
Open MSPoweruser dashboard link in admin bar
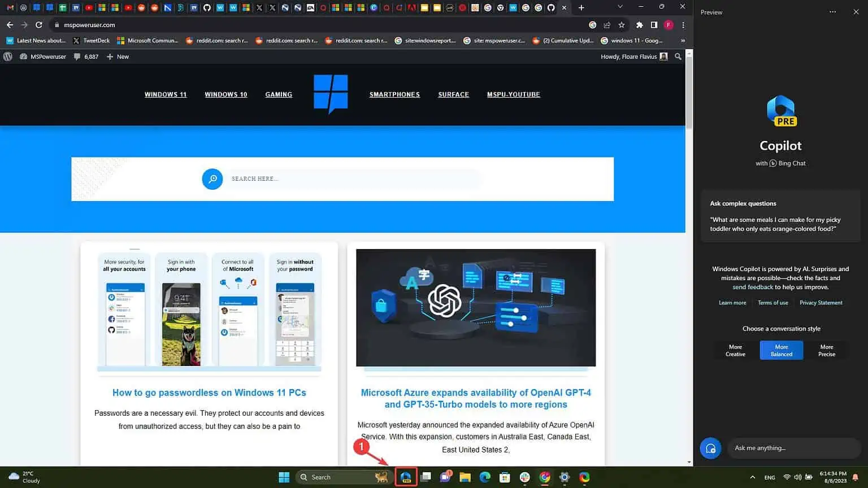click(x=43, y=56)
